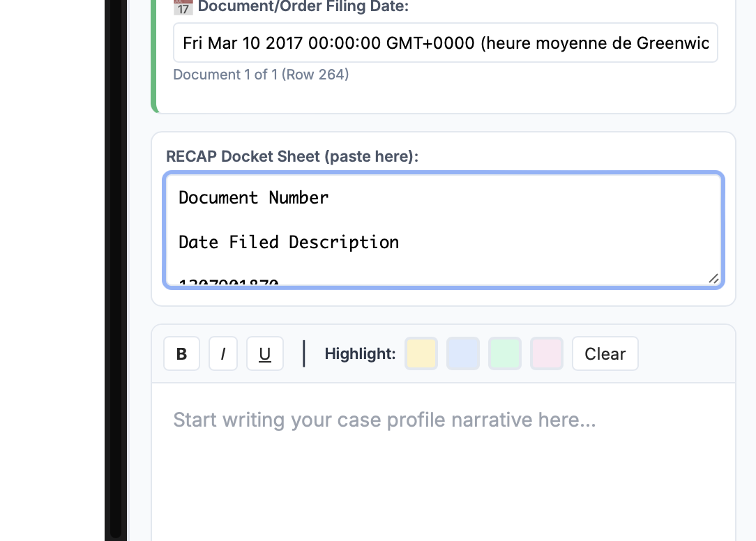Expand the RECAP Docket Sheet section

(444, 230)
